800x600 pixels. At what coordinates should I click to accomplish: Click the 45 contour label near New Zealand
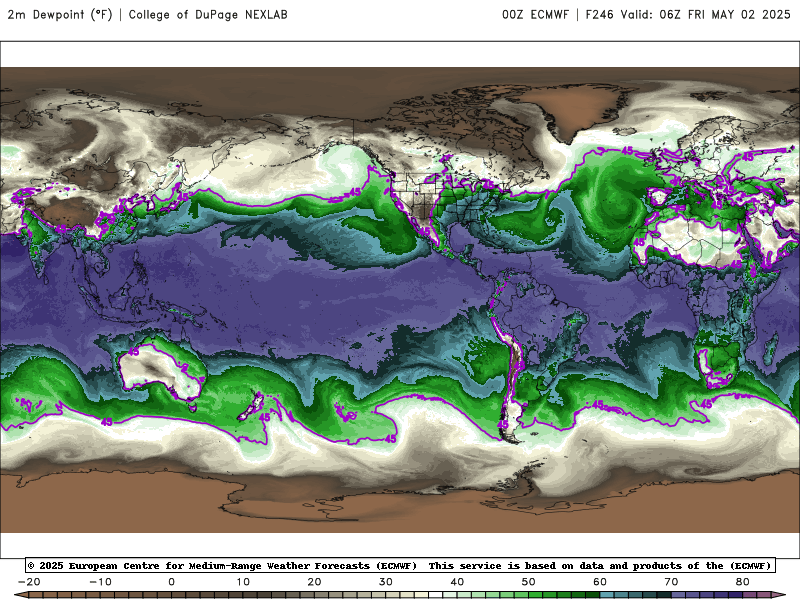coord(264,417)
